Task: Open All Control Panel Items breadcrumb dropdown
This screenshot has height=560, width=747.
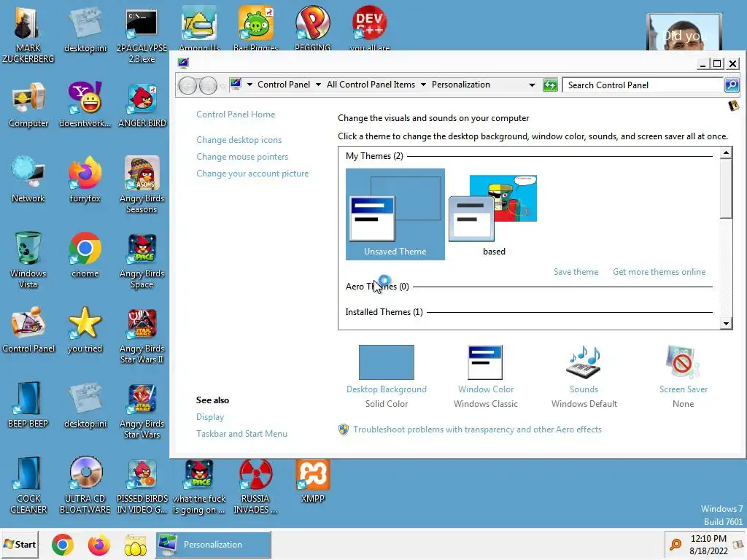Action: tap(423, 85)
